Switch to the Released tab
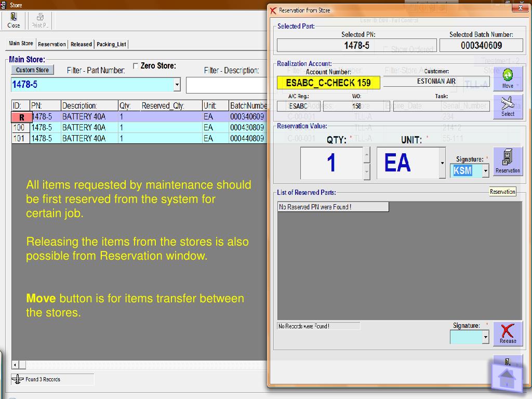532x399 pixels. [81, 44]
